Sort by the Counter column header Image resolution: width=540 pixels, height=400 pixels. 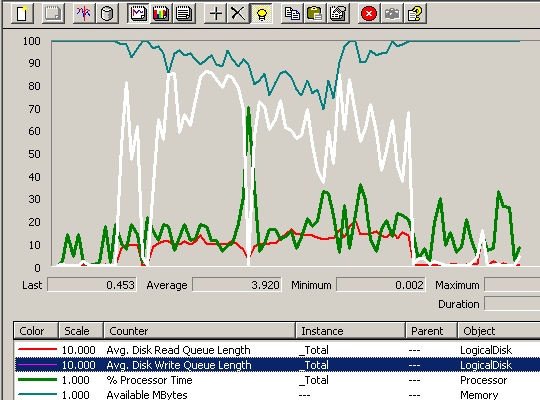(x=199, y=331)
